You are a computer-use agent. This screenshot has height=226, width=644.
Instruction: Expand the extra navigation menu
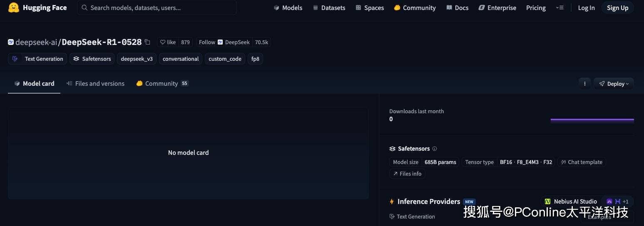pyautogui.click(x=560, y=7)
